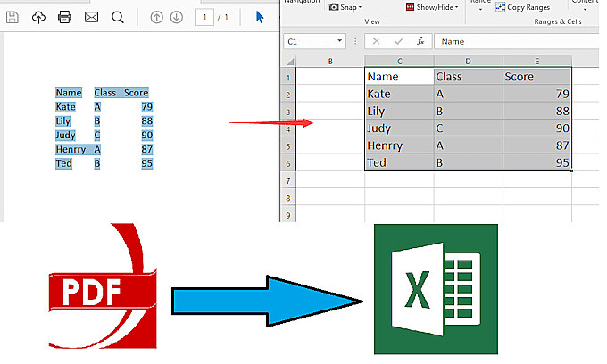Click 'Judy' text in PDF document
The image size is (607, 364).
click(65, 136)
